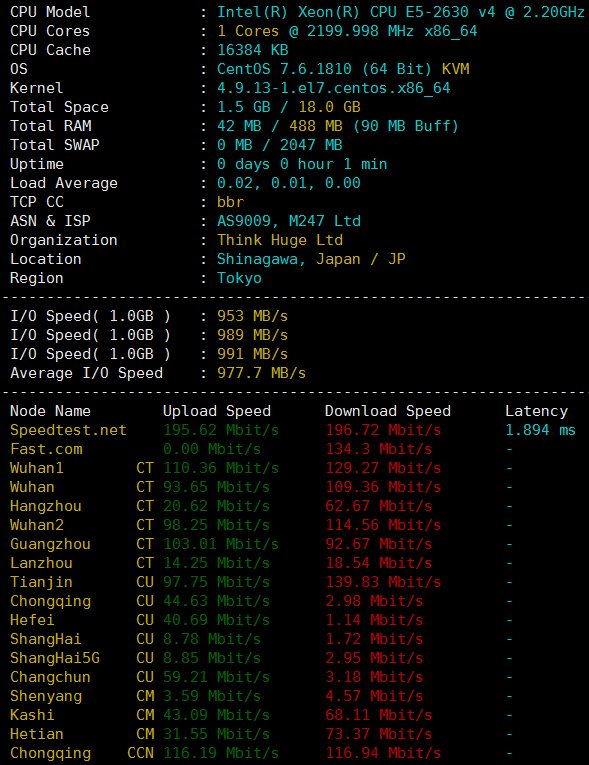
Task: Click the 'Fast.com' node name
Action: pyautogui.click(x=46, y=450)
